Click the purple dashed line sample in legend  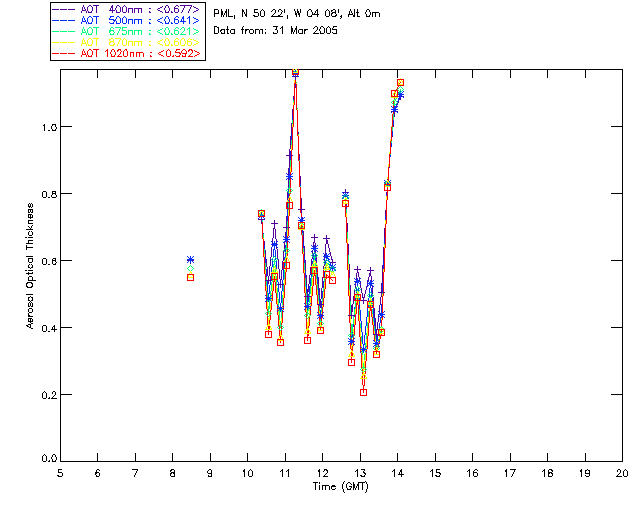63,9
